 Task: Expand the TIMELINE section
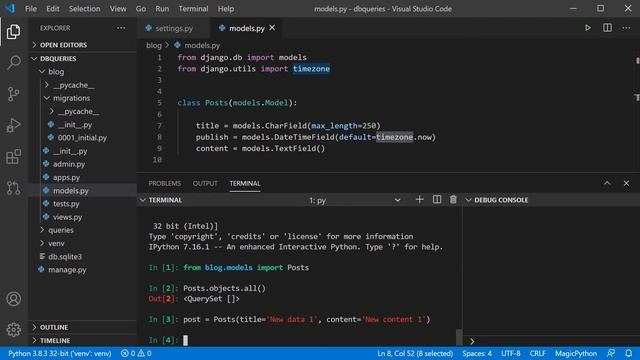point(55,340)
